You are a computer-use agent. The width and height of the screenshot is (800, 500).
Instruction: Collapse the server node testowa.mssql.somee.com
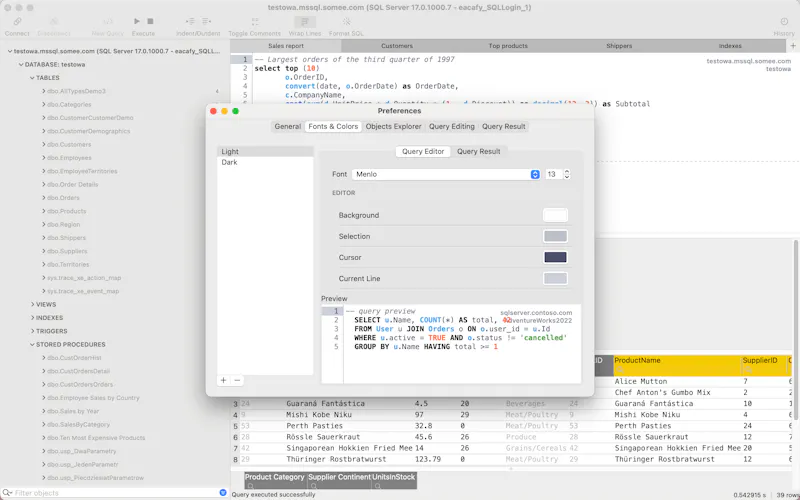pos(10,52)
